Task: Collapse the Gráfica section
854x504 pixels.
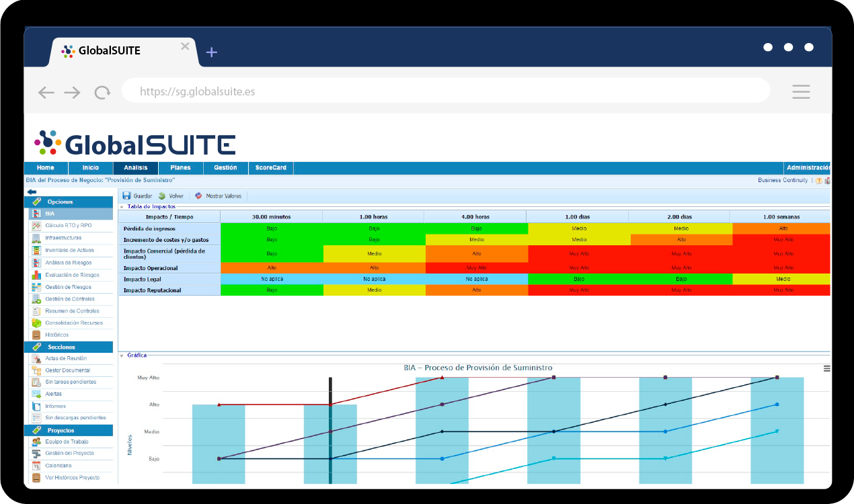Action: [121, 355]
